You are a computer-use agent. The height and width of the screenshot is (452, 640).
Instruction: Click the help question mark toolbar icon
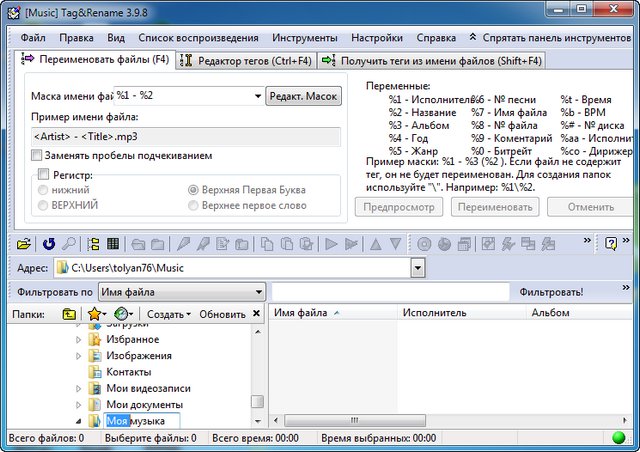click(610, 243)
